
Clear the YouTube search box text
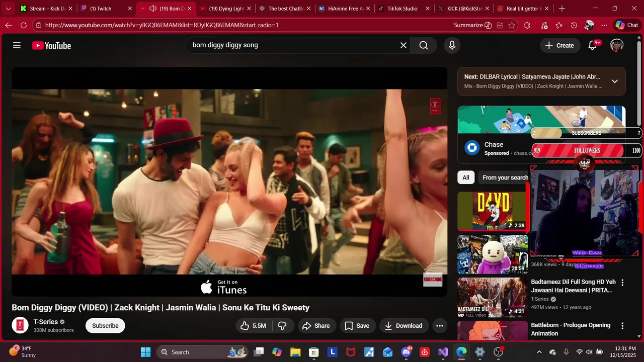click(x=404, y=45)
